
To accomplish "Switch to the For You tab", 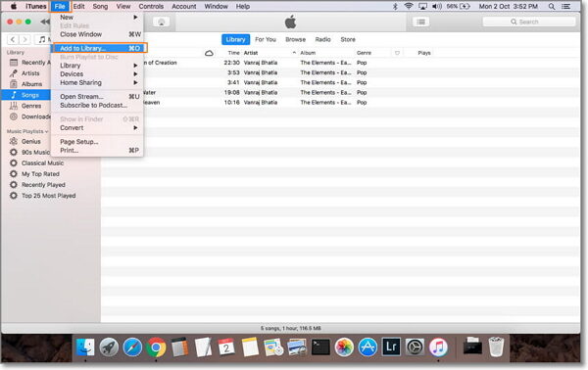I will (x=266, y=39).
